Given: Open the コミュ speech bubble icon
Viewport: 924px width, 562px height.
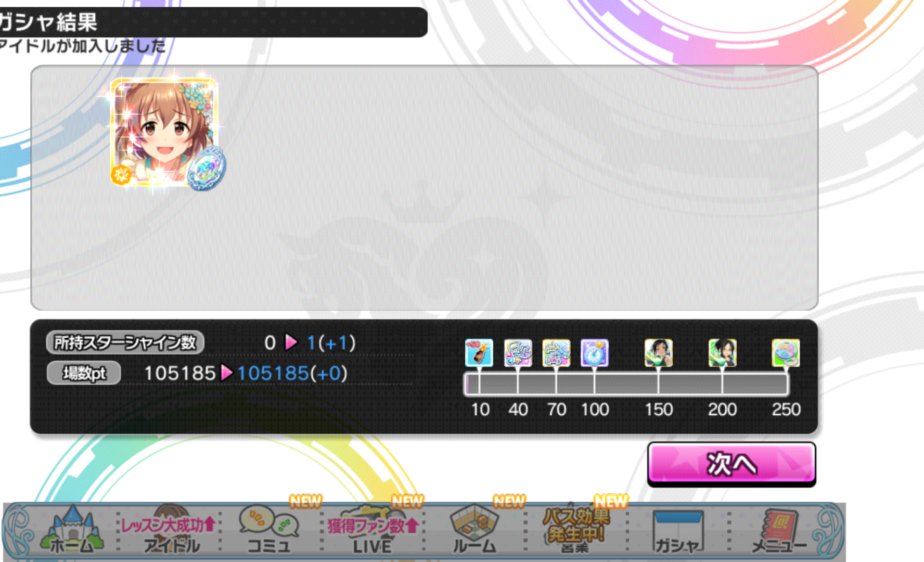Looking at the screenshot, I should click(x=268, y=530).
